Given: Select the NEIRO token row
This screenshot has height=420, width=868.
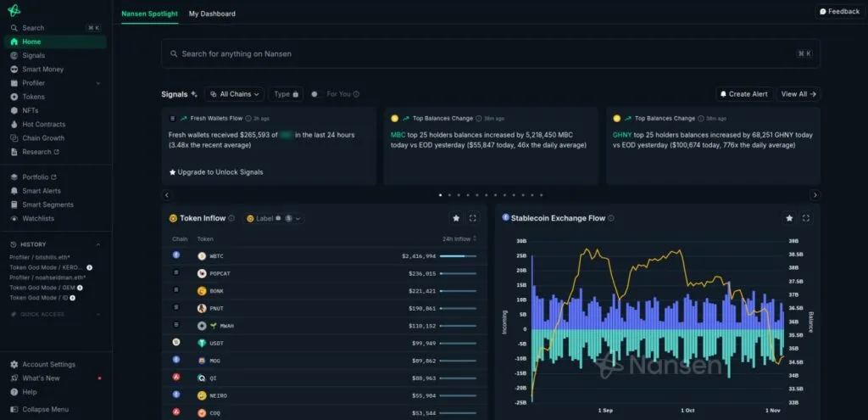Looking at the screenshot, I should click(x=325, y=395).
